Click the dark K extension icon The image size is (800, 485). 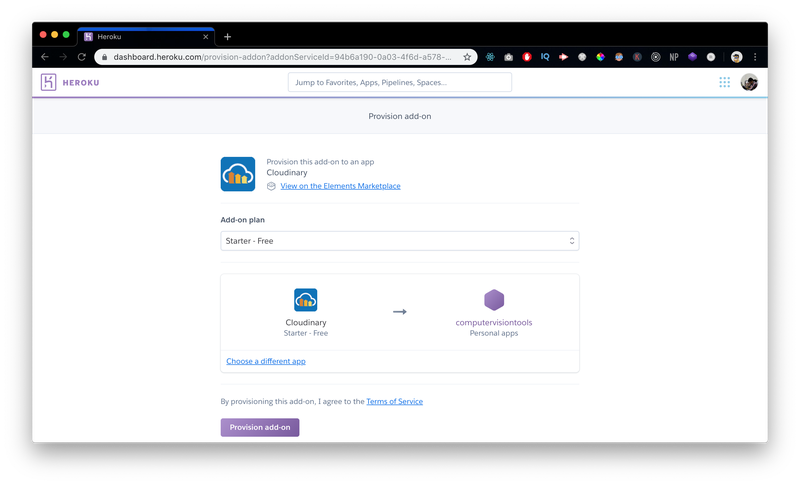pos(637,57)
